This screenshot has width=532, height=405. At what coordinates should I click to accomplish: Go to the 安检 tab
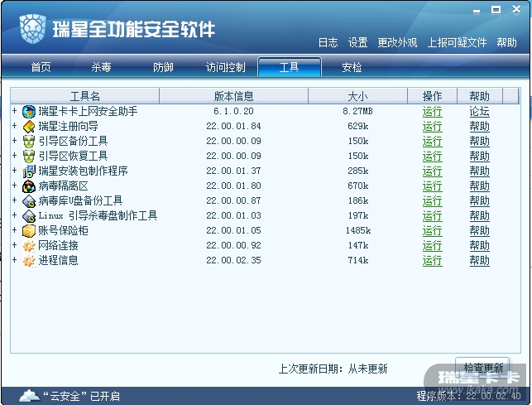[x=352, y=67]
